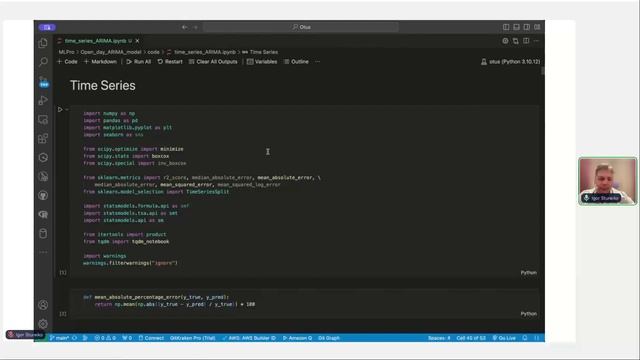Click Connect in the status bar
640x360 pixels.
coord(151,338)
